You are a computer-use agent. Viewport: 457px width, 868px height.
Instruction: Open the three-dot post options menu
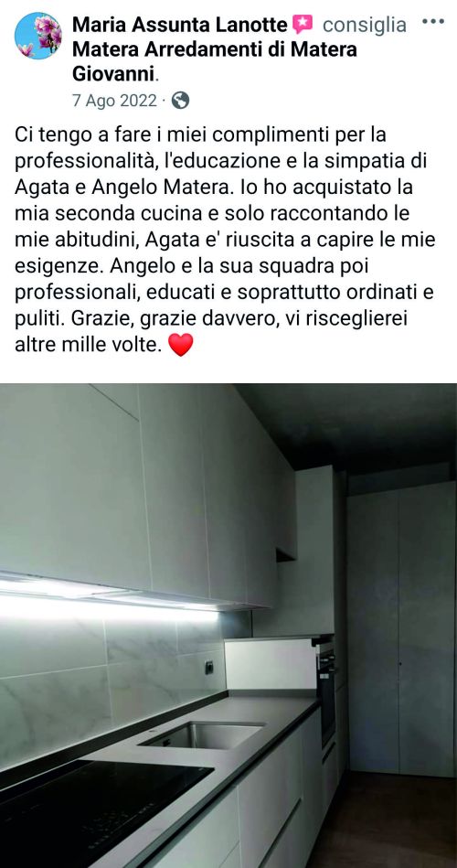[x=432, y=22]
